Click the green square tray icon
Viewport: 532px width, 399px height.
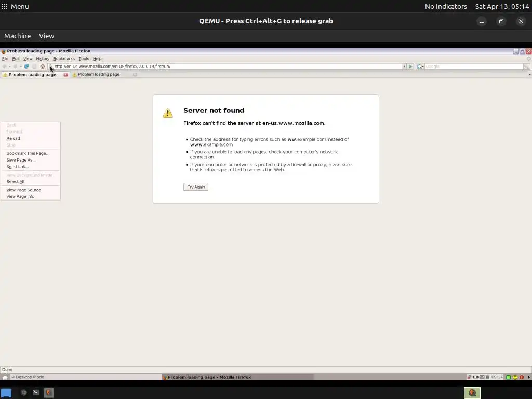pyautogui.click(x=509, y=377)
